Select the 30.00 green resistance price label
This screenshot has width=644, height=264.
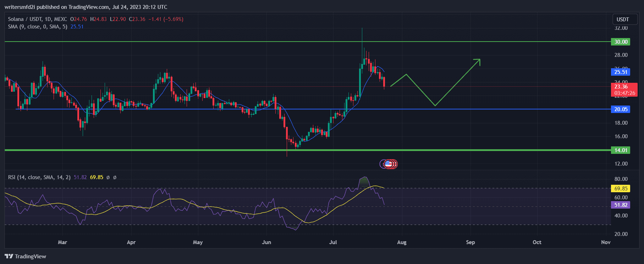tap(621, 42)
